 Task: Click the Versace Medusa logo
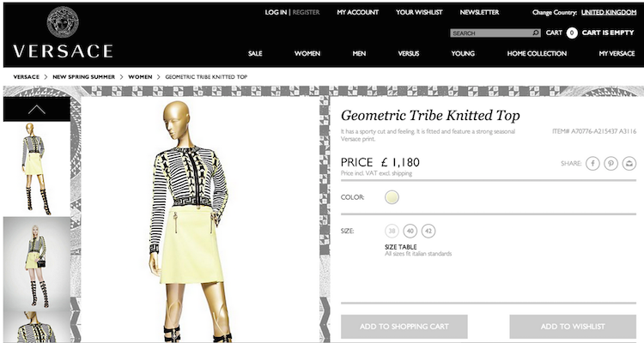tap(63, 22)
